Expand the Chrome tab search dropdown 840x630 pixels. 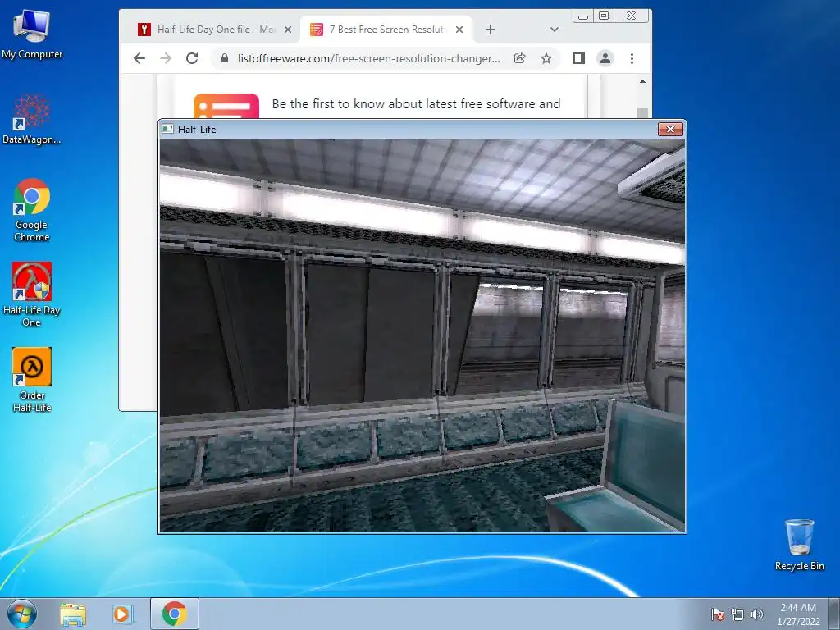coord(555,30)
